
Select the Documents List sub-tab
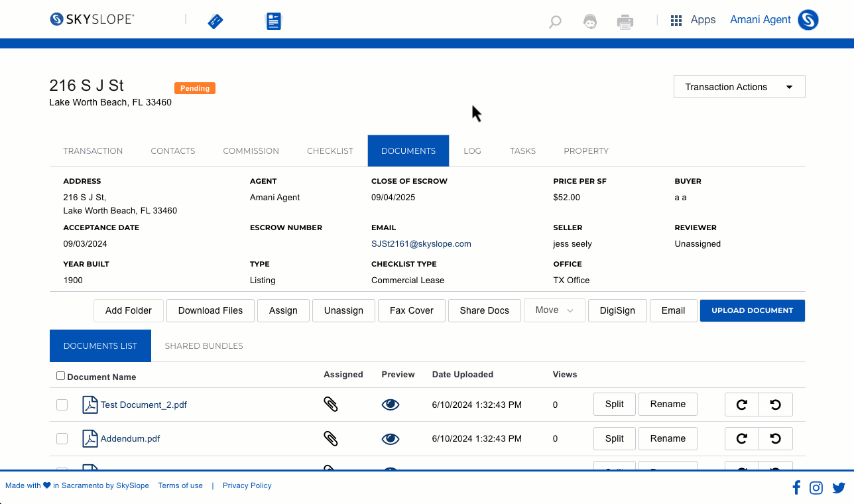100,346
